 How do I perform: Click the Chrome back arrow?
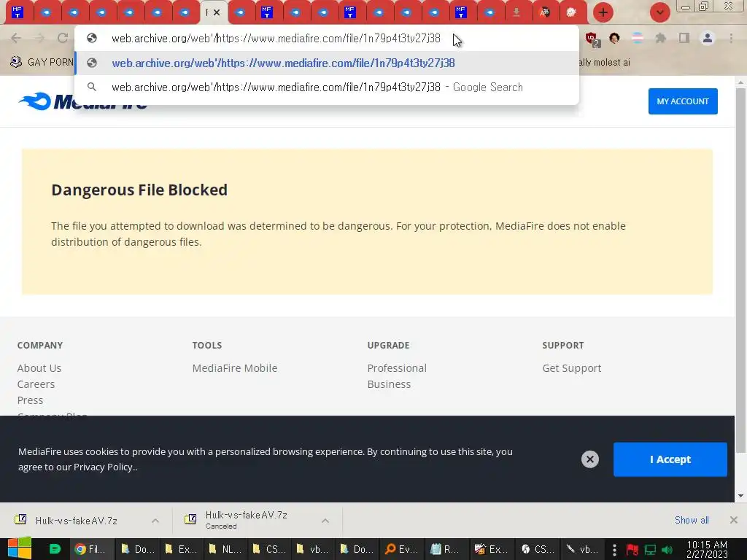click(x=16, y=38)
